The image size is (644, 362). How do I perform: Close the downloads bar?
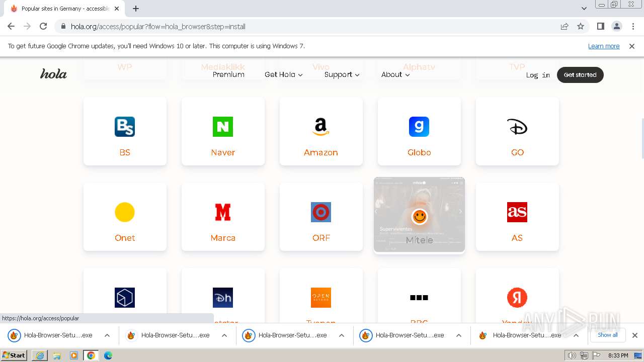[x=635, y=335]
